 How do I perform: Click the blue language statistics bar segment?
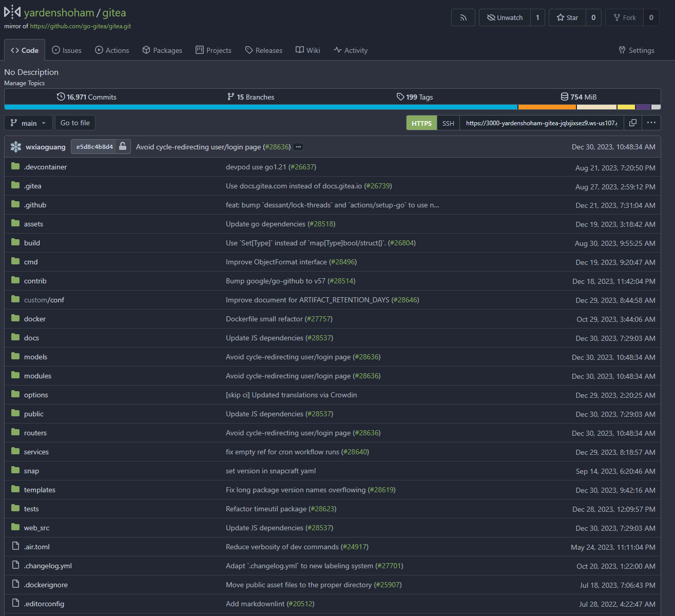click(x=261, y=107)
